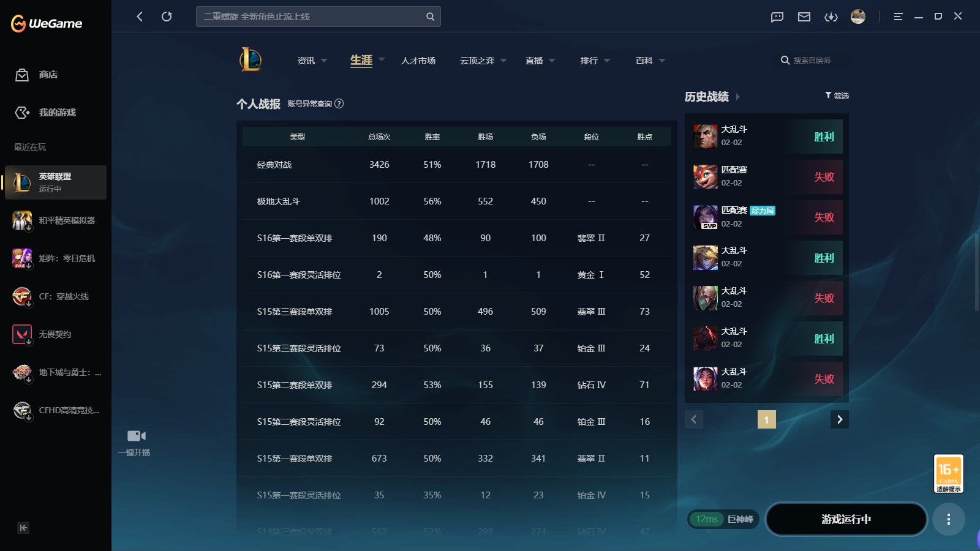The height and width of the screenshot is (551, 980).
Task: Click the 12ms 巨神峰 server status
Action: 723,519
